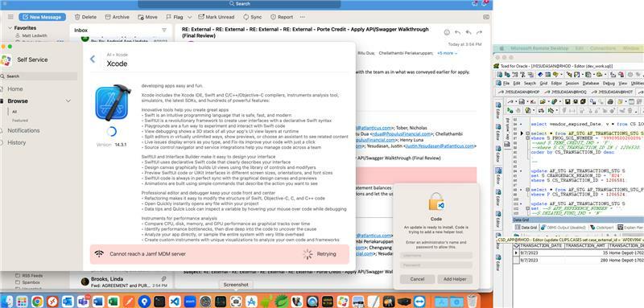
Task: Collapse the Browse section chevron
Action: [68, 101]
